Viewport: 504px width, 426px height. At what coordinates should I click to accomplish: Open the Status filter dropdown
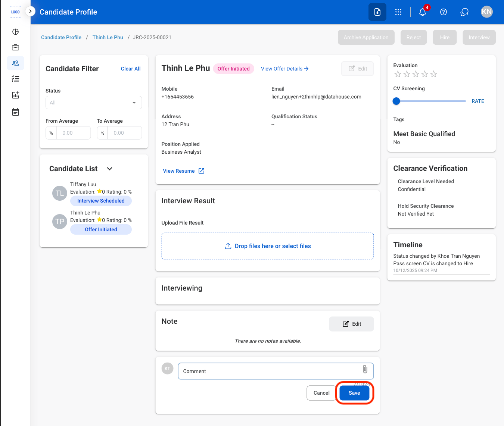pyautogui.click(x=94, y=103)
